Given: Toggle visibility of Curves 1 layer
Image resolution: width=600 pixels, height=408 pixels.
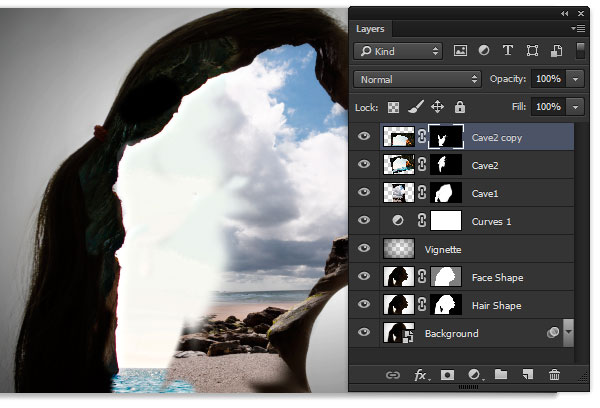Looking at the screenshot, I should pos(364,220).
